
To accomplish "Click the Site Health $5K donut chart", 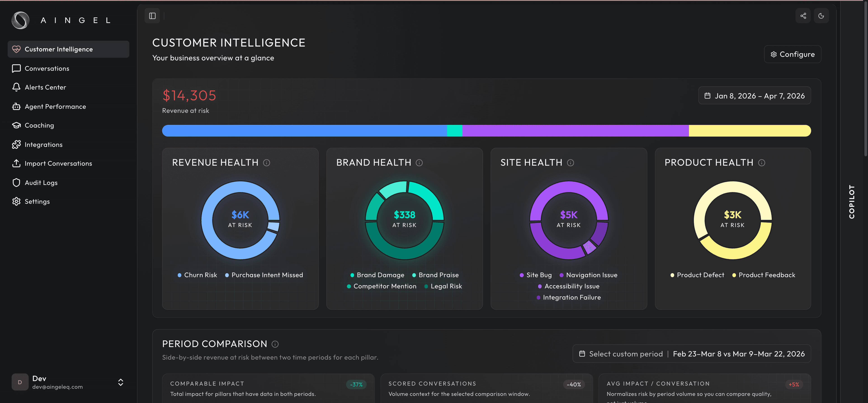I will [x=569, y=220].
